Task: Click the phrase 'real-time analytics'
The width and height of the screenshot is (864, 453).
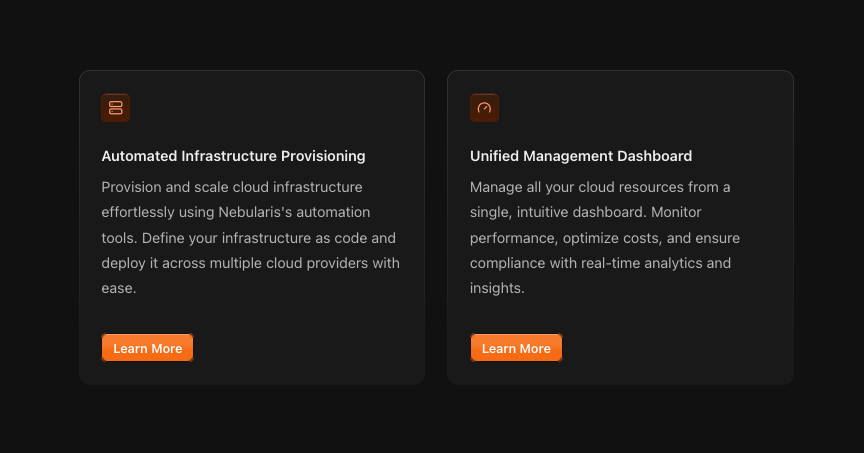Action: point(641,263)
